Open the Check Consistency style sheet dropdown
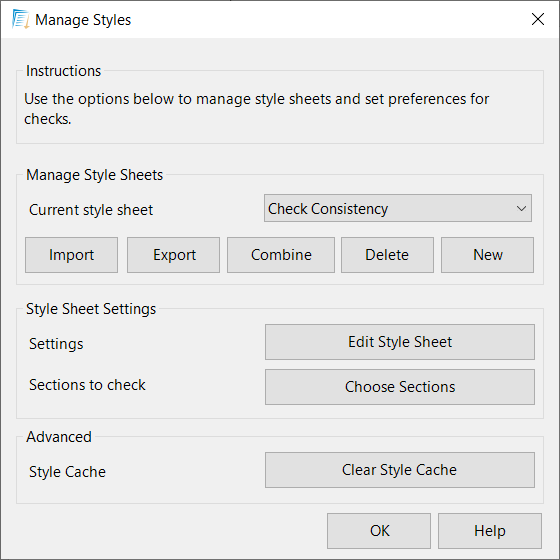 point(398,208)
